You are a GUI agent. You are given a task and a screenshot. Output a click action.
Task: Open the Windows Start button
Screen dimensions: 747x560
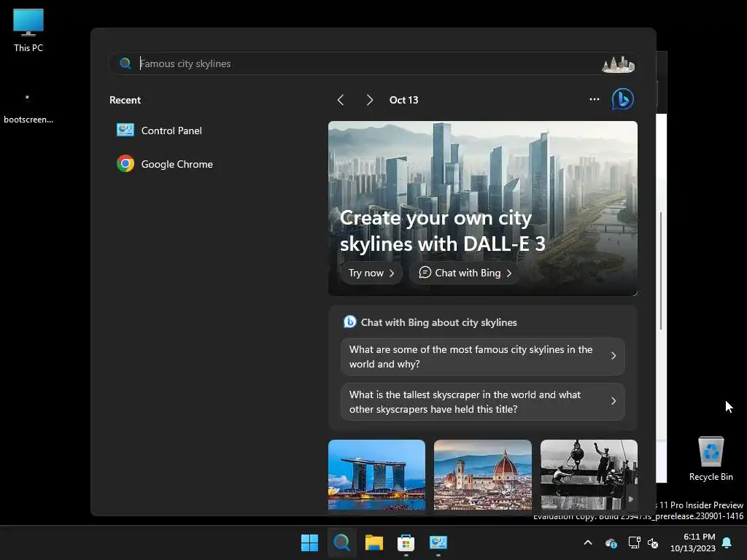click(309, 542)
